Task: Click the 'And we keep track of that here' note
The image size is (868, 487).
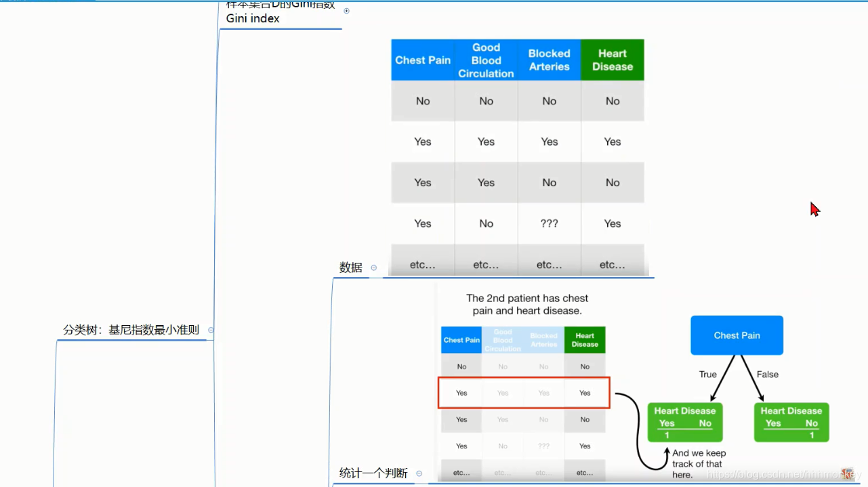Action: (x=698, y=464)
